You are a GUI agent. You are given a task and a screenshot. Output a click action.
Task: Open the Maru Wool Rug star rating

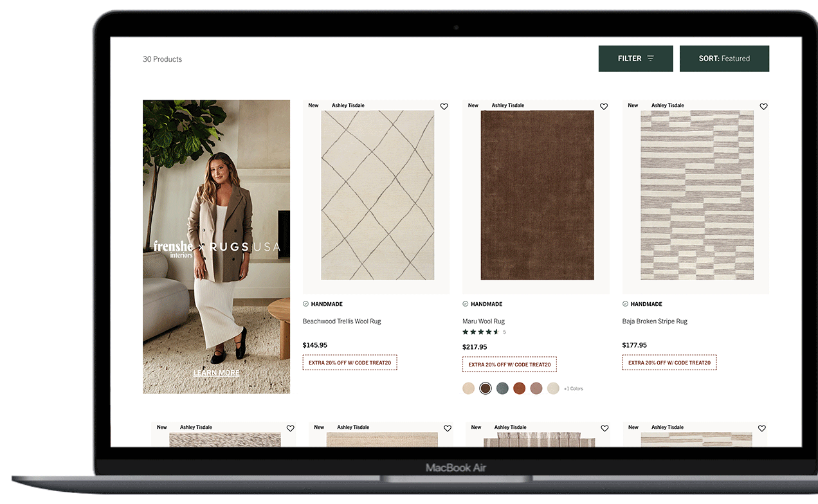[x=480, y=332]
